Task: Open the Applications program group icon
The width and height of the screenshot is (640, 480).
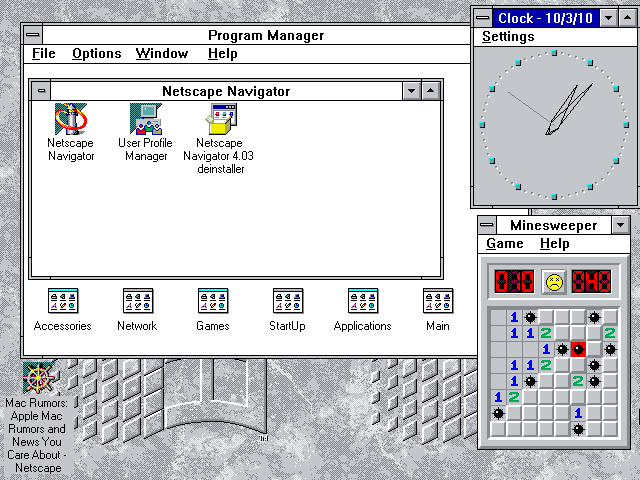Action: pos(363,301)
